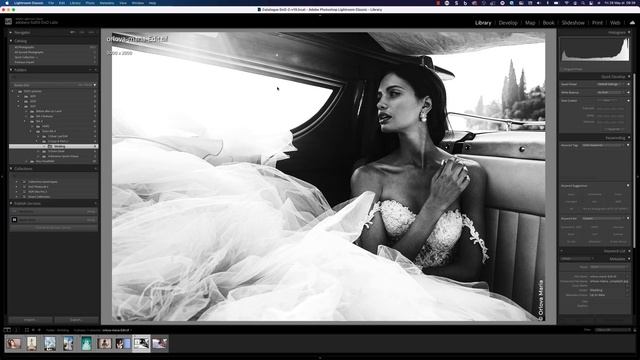
Task: Click the cloud sync status icon
Action: [x=632, y=22]
